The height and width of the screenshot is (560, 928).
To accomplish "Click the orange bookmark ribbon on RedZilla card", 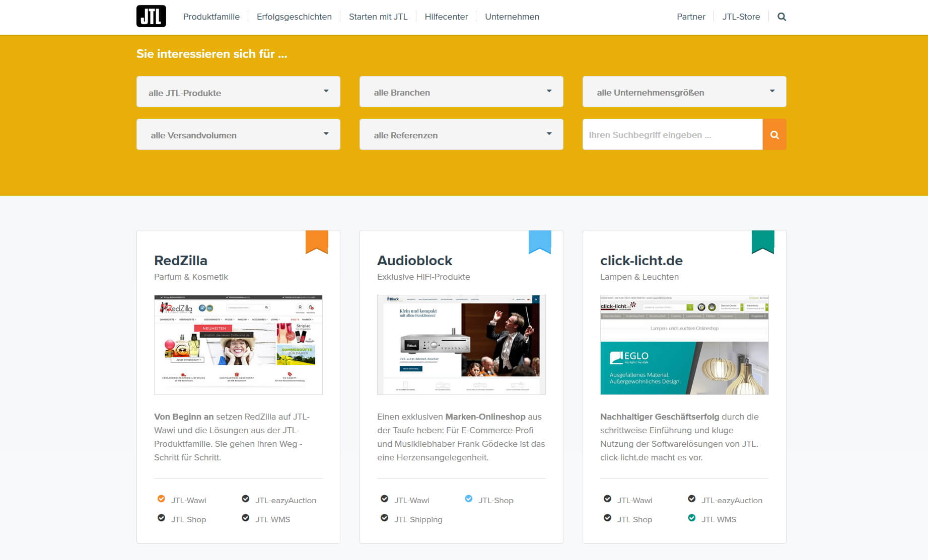I will tap(317, 242).
